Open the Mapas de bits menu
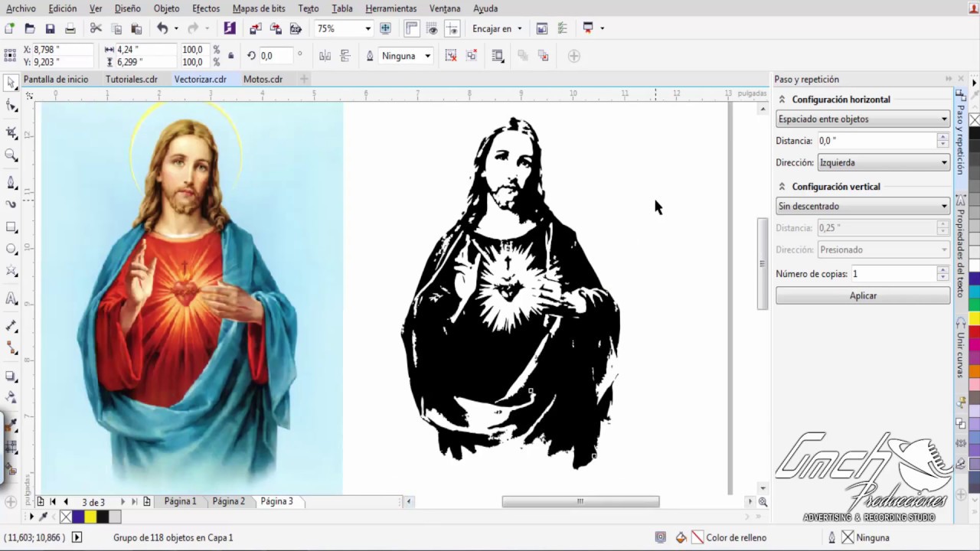This screenshot has width=980, height=551. (x=259, y=8)
